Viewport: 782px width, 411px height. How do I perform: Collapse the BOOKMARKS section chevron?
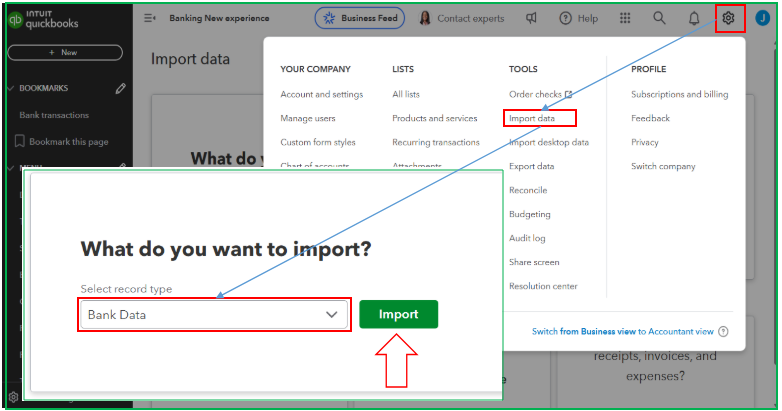pos(11,88)
